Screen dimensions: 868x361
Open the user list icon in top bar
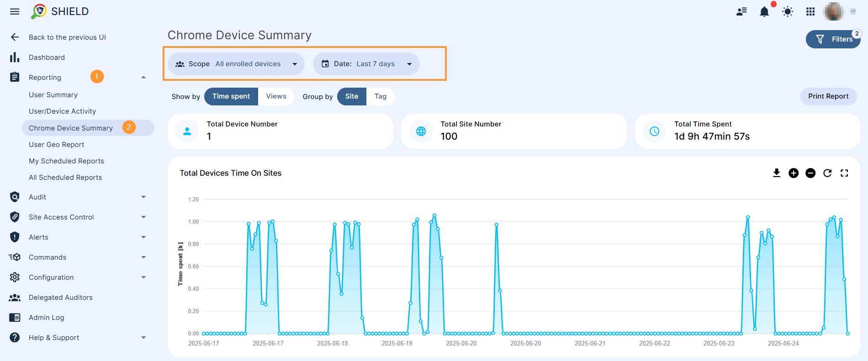(x=741, y=11)
